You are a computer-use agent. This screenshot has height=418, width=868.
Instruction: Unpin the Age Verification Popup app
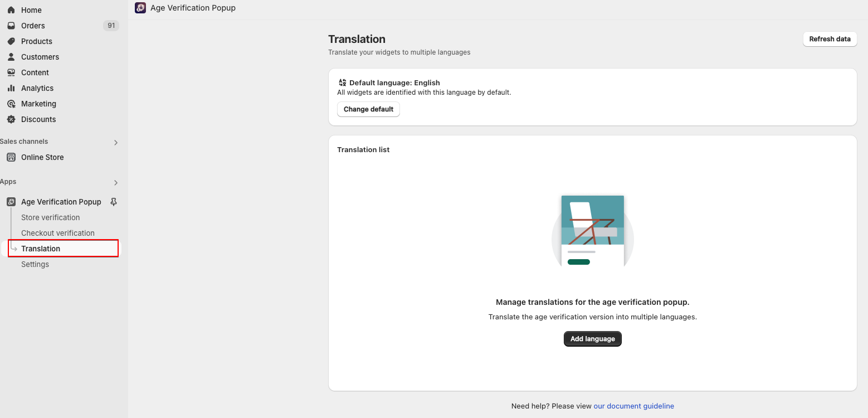(113, 202)
